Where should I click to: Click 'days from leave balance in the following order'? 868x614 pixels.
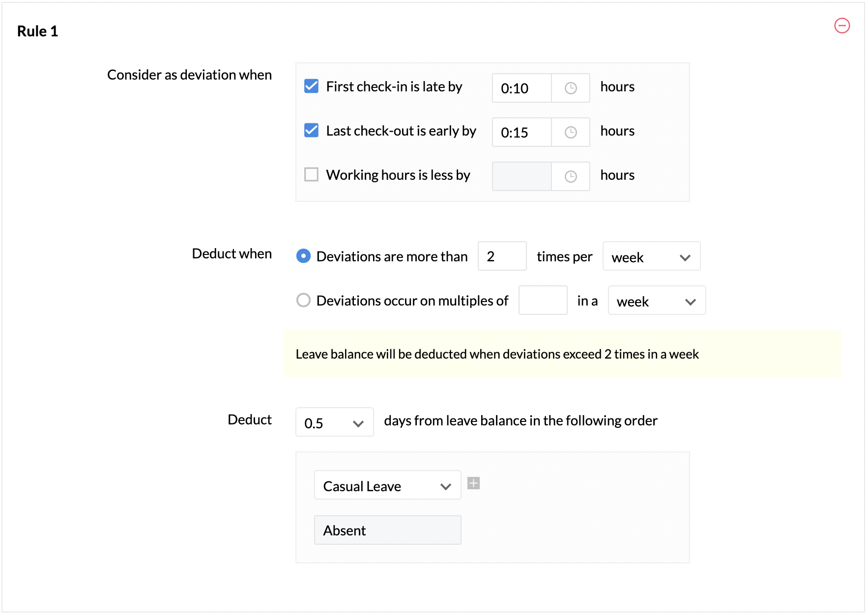point(521,420)
